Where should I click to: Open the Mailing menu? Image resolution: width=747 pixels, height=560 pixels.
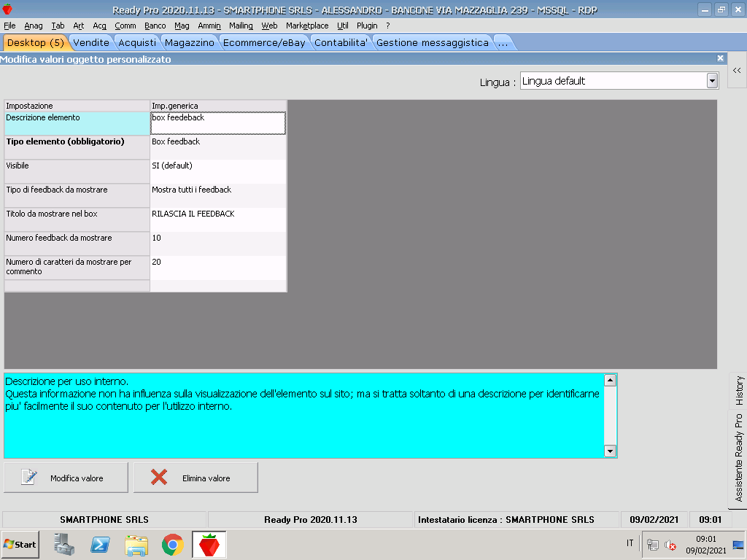[241, 26]
